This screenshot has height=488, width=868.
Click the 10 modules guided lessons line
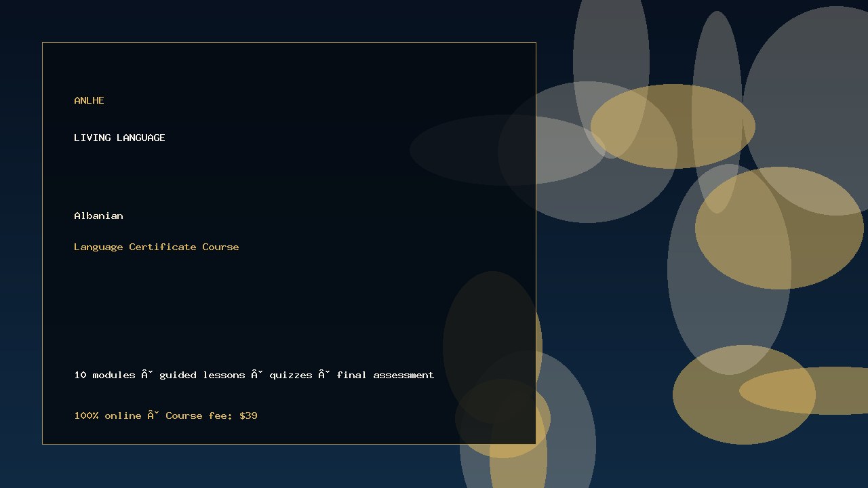pyautogui.click(x=254, y=375)
